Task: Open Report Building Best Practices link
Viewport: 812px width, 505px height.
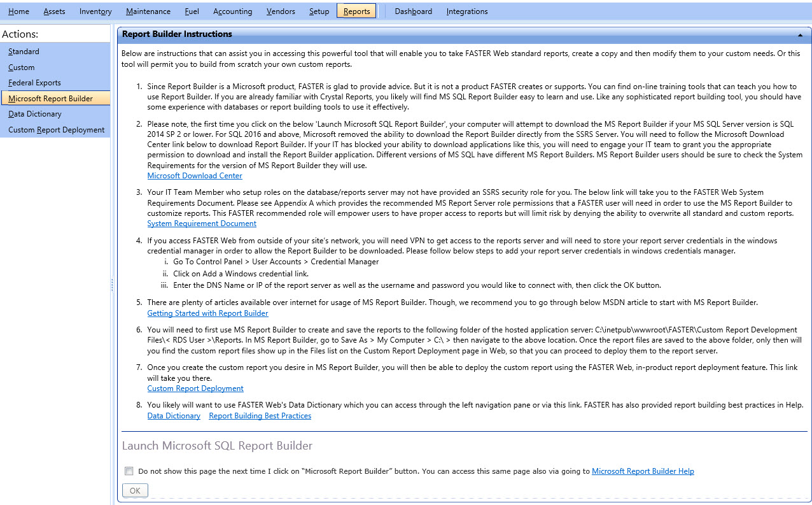Action: coord(260,416)
